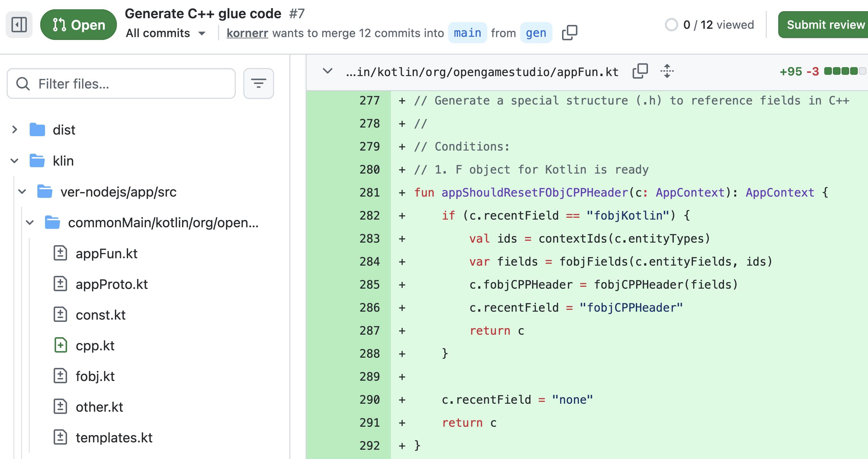Viewport: 868px width, 459px height.
Task: Expand all diff lines icon in file header
Action: [667, 71]
